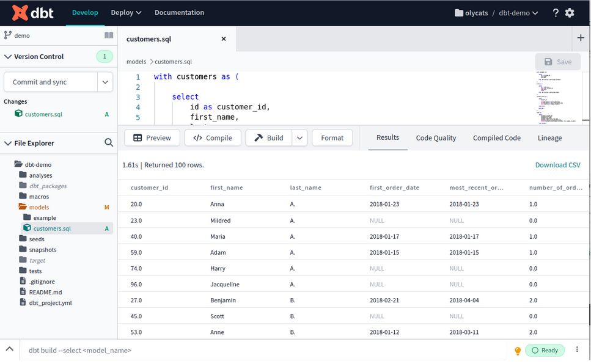Compile the current model
This screenshot has width=591, height=364.
point(213,138)
